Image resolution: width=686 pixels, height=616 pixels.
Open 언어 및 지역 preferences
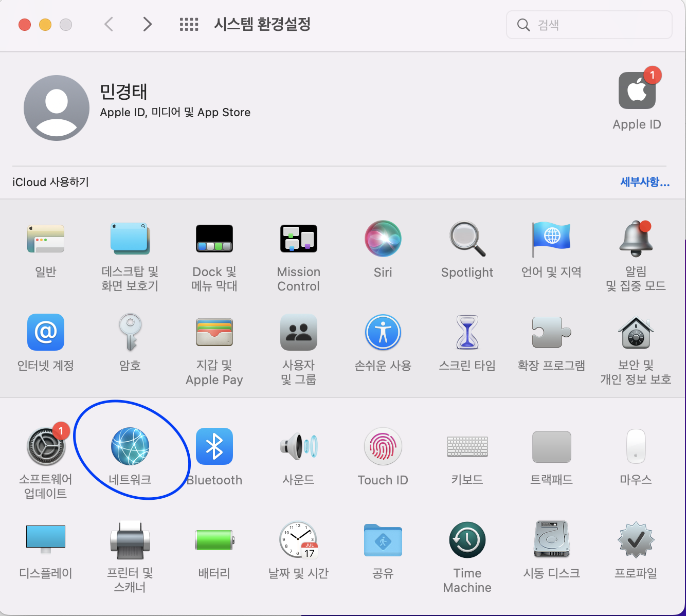coord(551,239)
